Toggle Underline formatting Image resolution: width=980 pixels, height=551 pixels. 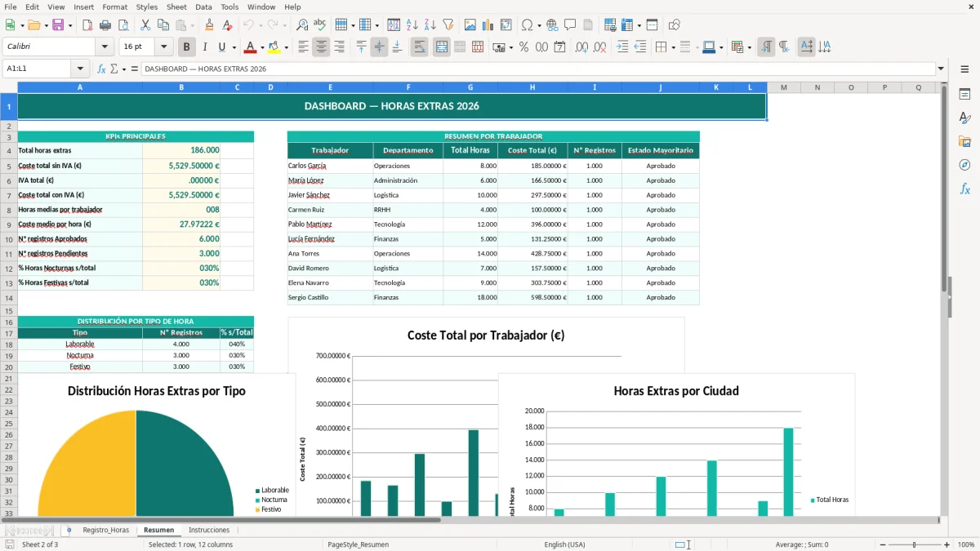pyautogui.click(x=222, y=47)
